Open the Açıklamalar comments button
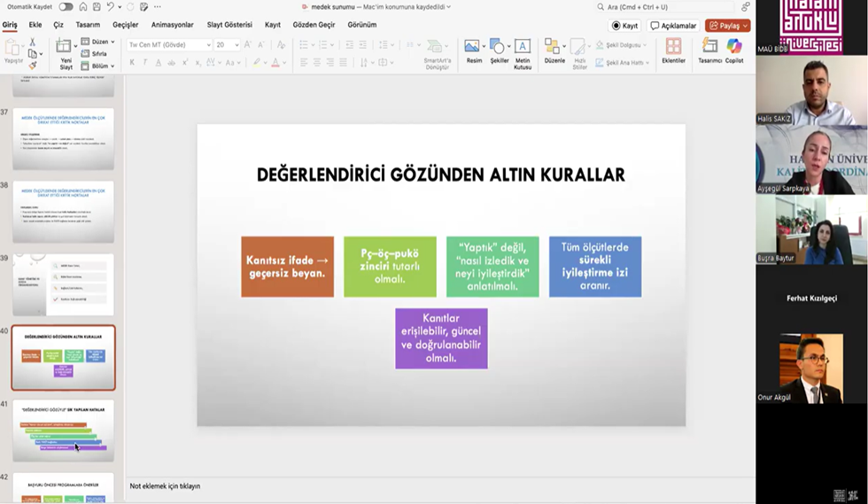This screenshot has width=868, height=504. click(673, 26)
